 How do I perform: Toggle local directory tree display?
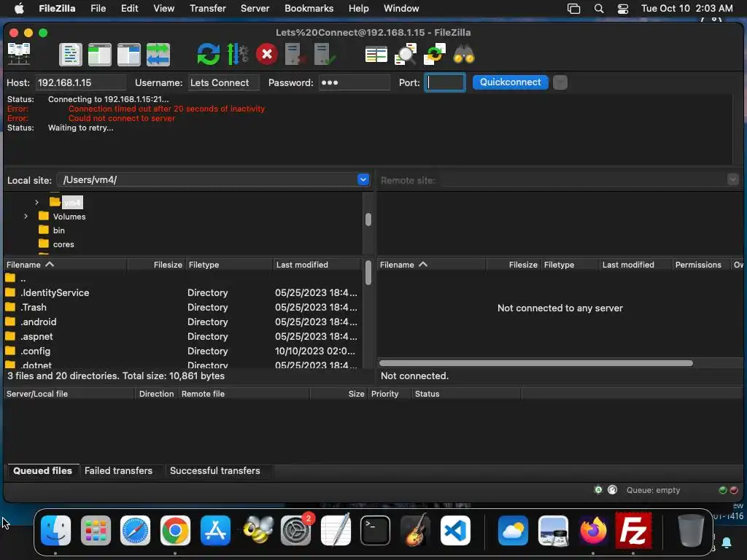[99, 54]
